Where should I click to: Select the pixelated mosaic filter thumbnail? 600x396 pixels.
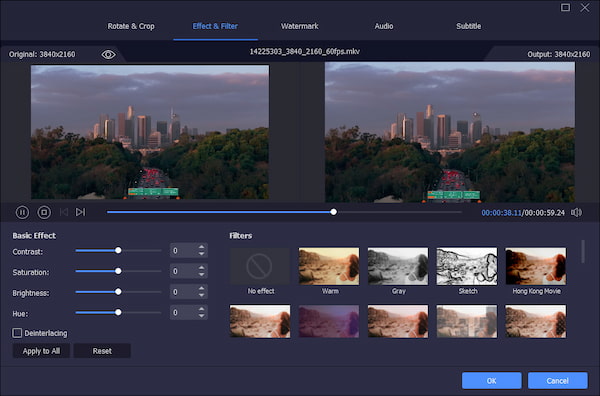(x=467, y=321)
